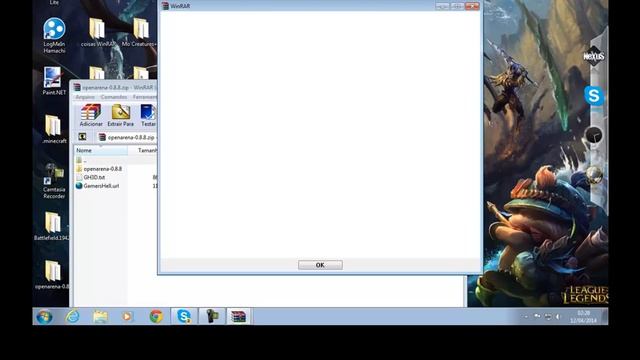640x360 pixels.
Task: Launch Paint.NET from the desktop
Action: 54,81
